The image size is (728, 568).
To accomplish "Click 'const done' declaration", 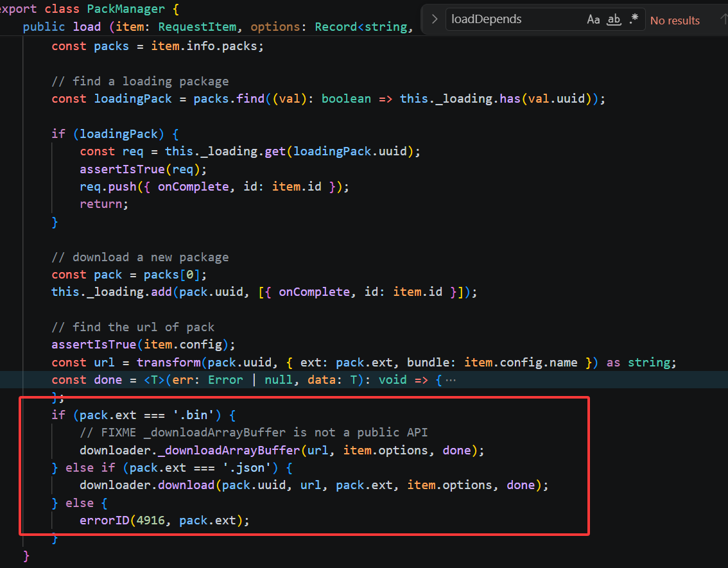I will (x=87, y=380).
